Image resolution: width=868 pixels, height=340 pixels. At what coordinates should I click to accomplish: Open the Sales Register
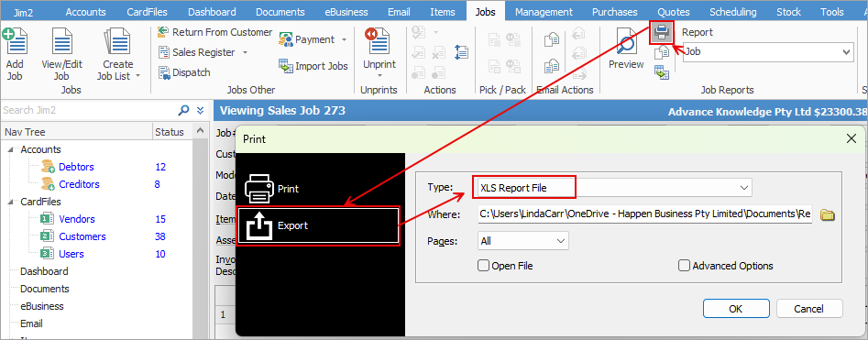click(196, 52)
